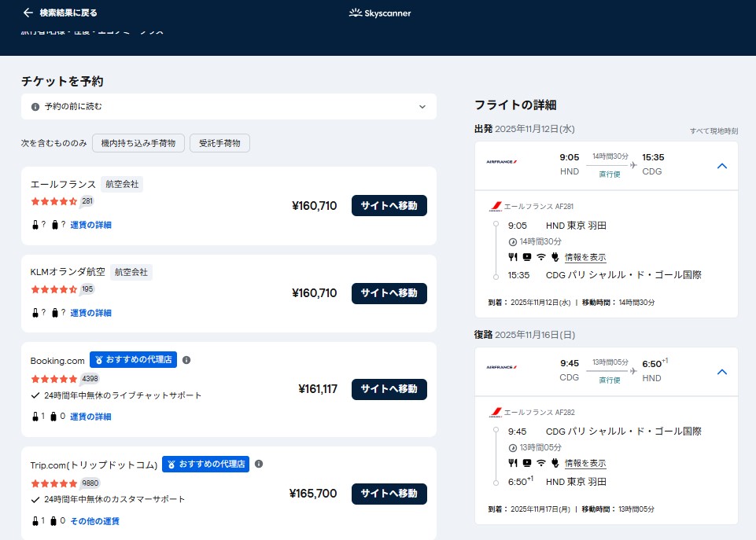Click star rating of エールフランス
Image resolution: width=756 pixels, height=540 pixels.
tap(54, 202)
